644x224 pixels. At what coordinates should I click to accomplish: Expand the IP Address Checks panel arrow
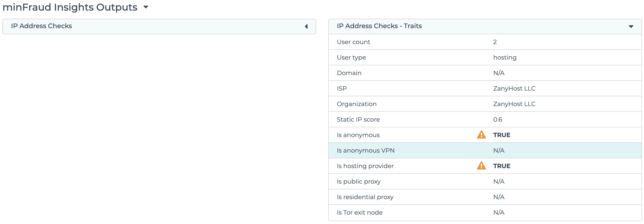pos(306,26)
